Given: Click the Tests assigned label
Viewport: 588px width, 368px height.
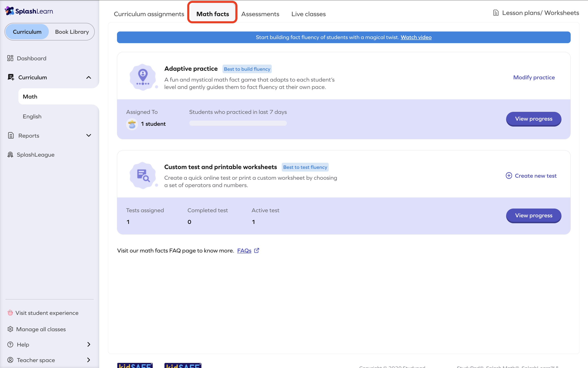Looking at the screenshot, I should [x=145, y=210].
